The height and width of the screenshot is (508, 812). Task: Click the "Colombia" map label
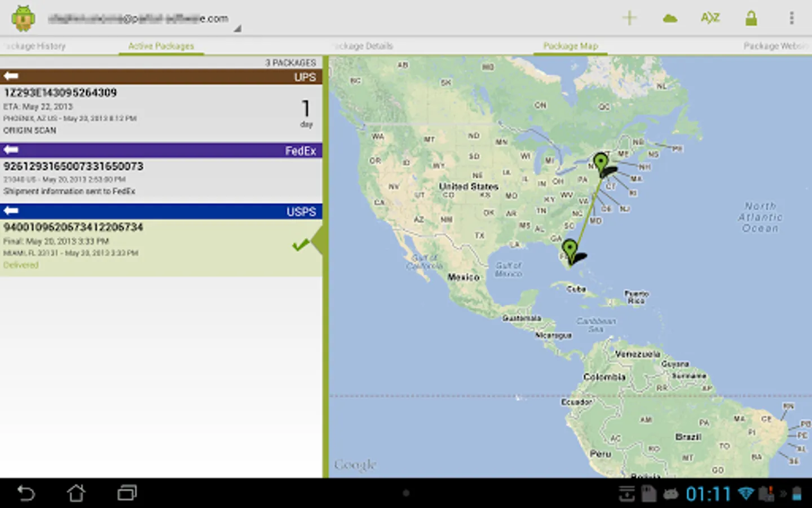click(x=604, y=376)
